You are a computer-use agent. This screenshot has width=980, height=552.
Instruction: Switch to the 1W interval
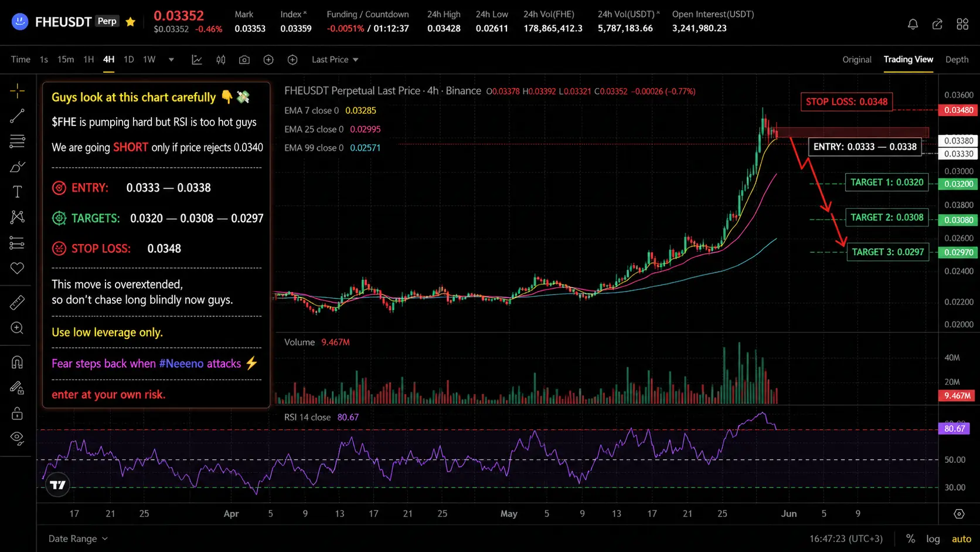coord(149,60)
